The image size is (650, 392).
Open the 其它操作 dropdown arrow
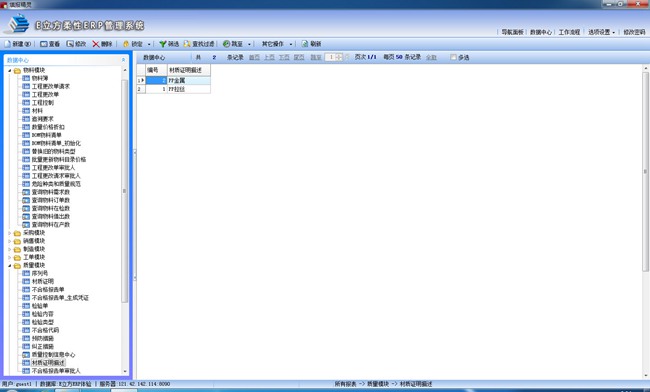(291, 44)
